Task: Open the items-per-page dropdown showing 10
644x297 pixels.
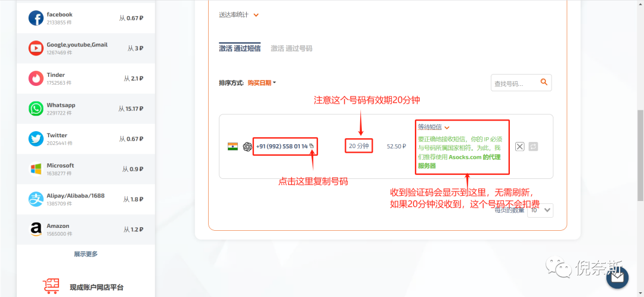Action: (x=540, y=210)
